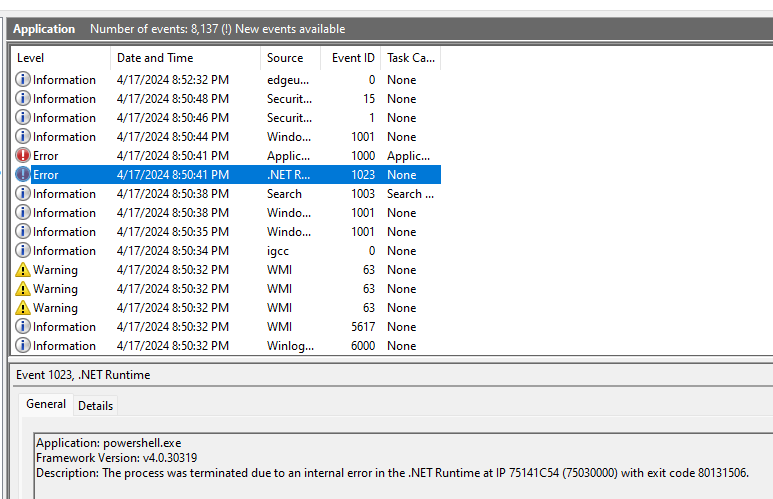773x499 pixels.
Task: Click info icon of igcc event row
Action: [23, 250]
